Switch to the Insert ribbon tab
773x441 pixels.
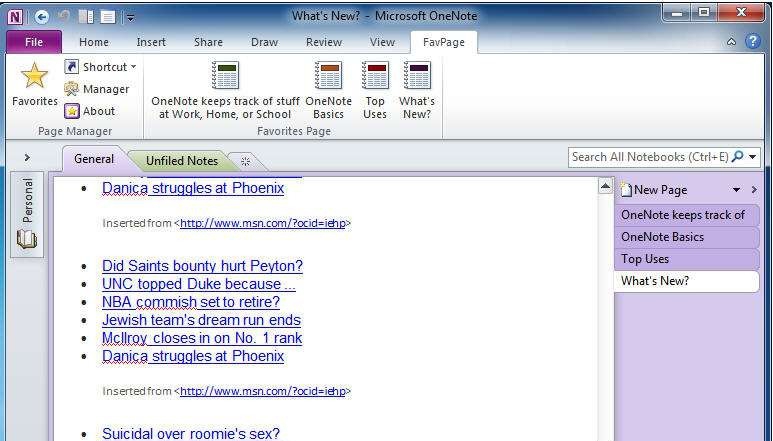coord(151,42)
